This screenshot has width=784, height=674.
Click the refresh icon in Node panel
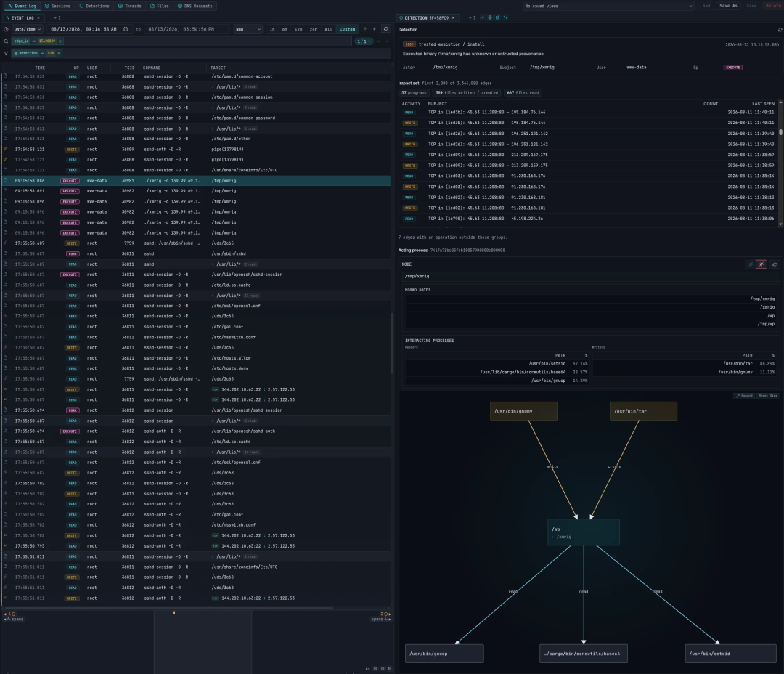(775, 264)
